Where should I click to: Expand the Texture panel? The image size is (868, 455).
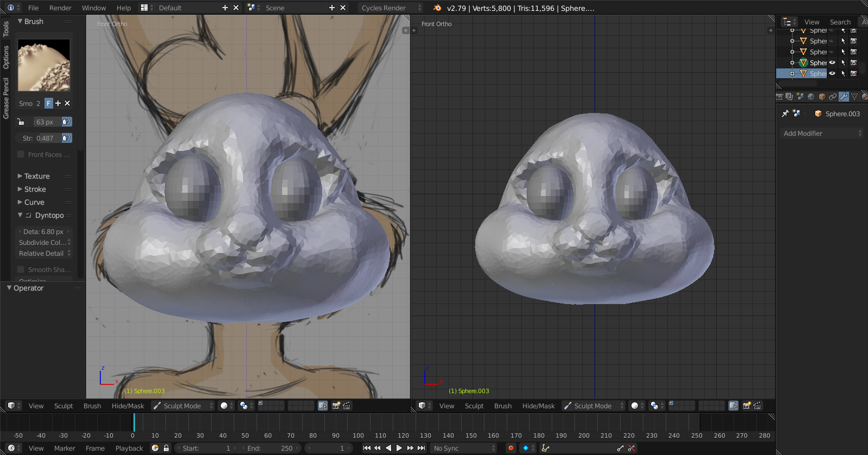(37, 176)
